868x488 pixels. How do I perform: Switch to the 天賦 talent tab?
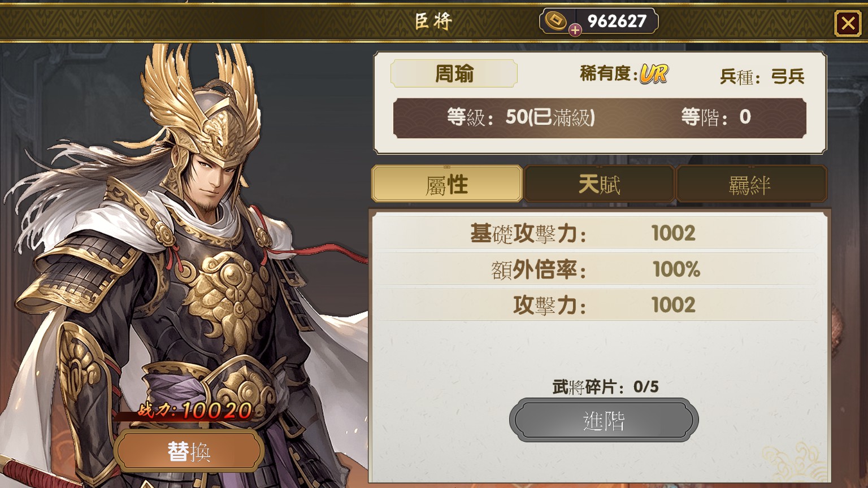pyautogui.click(x=599, y=184)
